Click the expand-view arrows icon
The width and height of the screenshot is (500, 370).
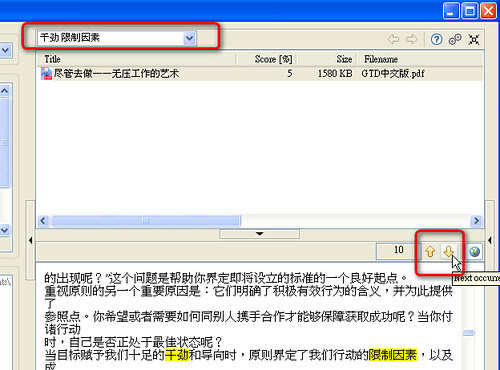coord(474,39)
